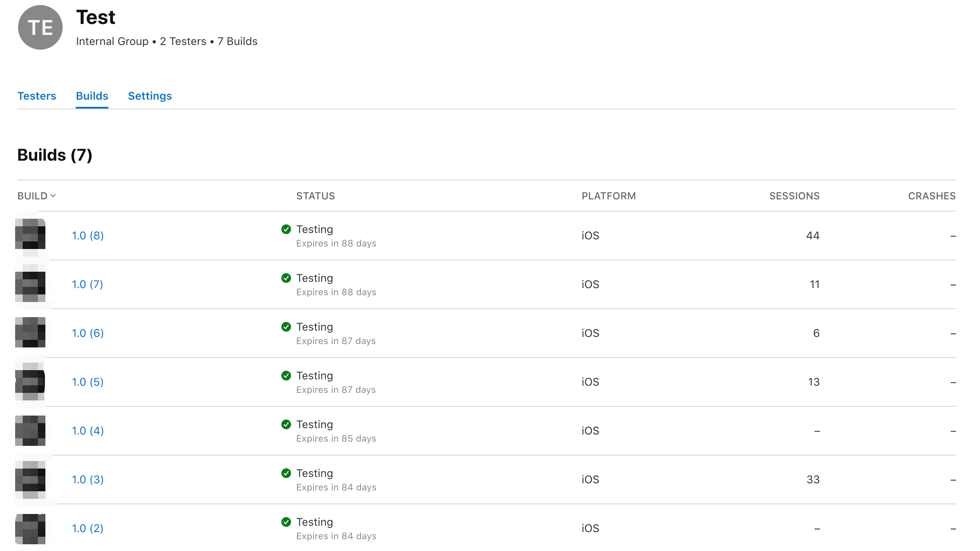Open build 1.0 (8) link
Viewport: 980px width, 551px height.
coord(87,236)
